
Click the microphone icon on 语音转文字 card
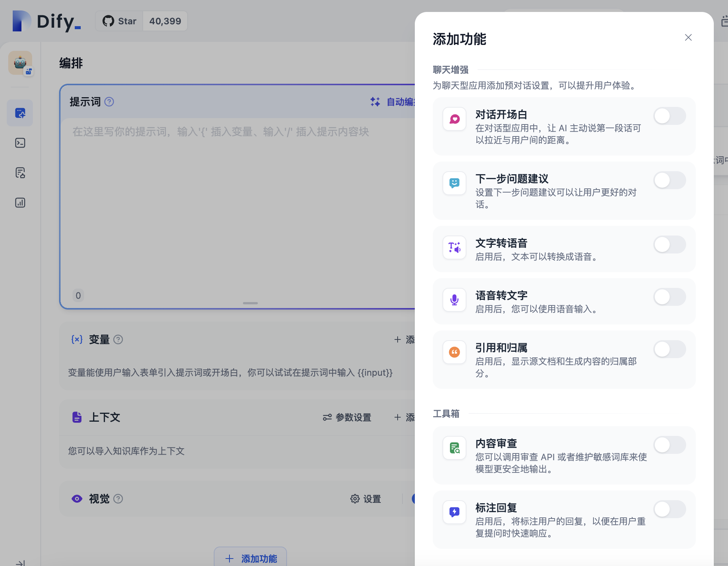point(454,299)
